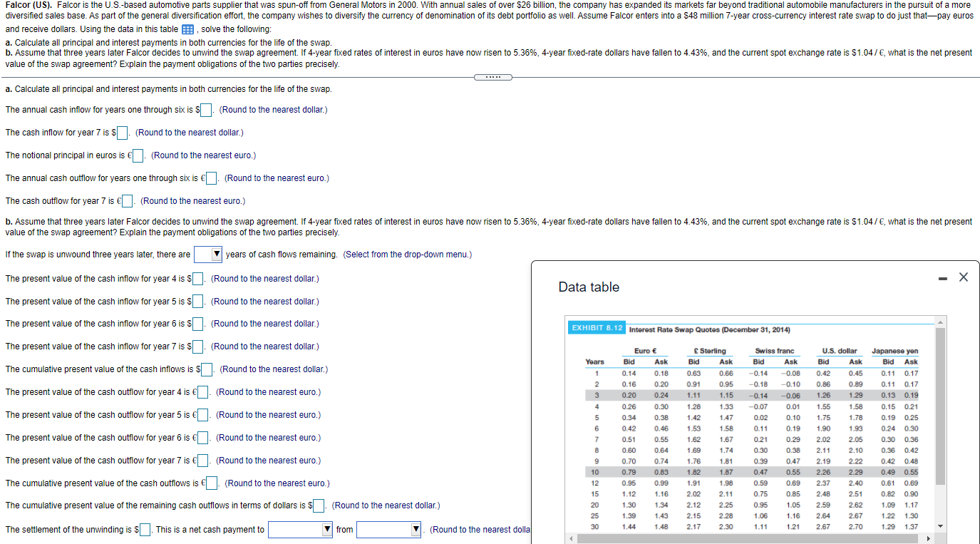Image resolution: width=980 pixels, height=544 pixels.
Task: Click the Data table scroll down arrow
Action: pyautogui.click(x=941, y=528)
